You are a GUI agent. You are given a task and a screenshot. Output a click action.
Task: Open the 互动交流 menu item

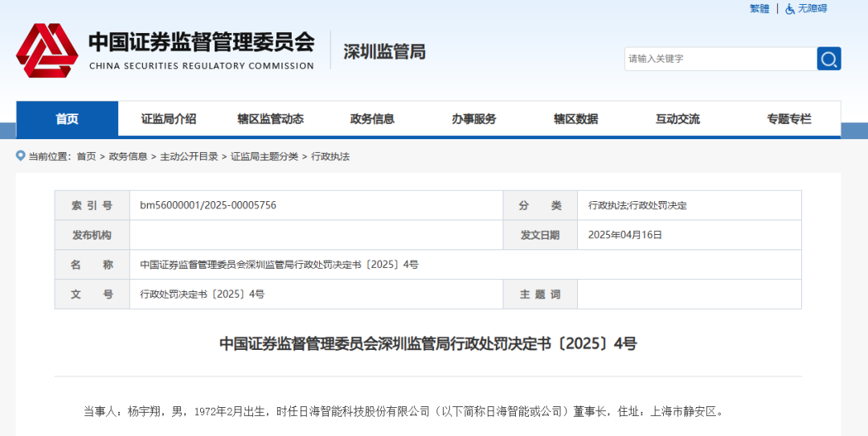point(678,118)
